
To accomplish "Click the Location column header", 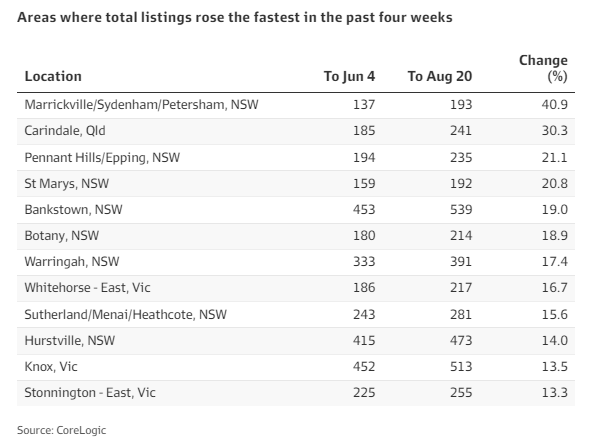I will [53, 76].
